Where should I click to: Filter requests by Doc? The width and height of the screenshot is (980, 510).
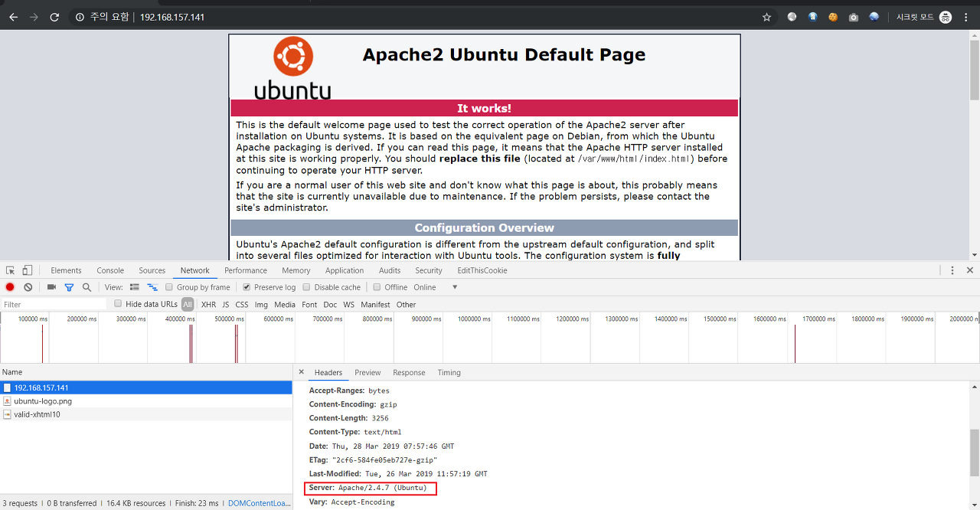330,305
